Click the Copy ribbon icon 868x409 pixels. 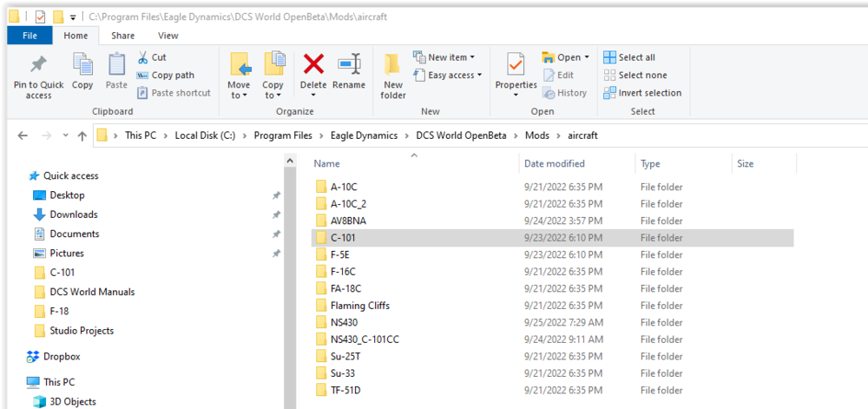point(82,65)
